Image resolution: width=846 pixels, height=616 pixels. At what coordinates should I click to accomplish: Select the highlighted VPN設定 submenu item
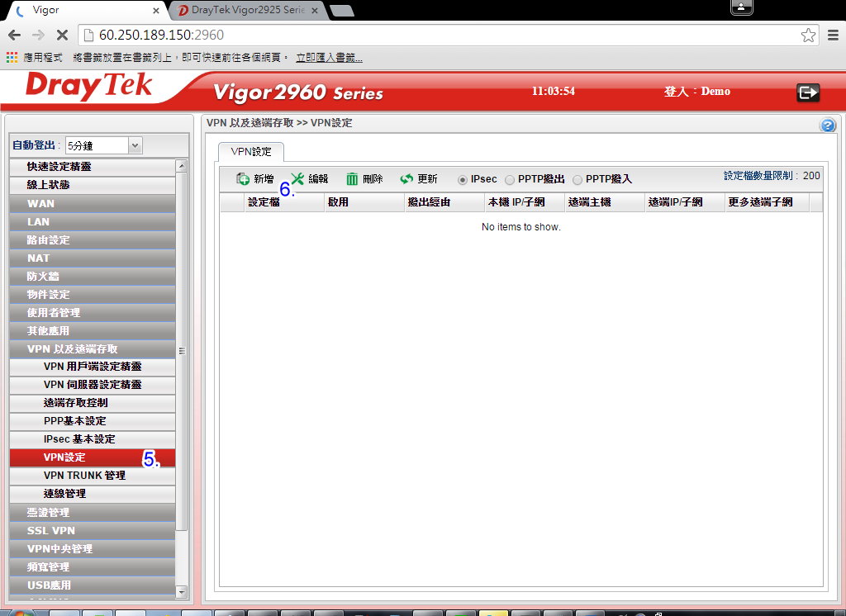pyautogui.click(x=93, y=457)
